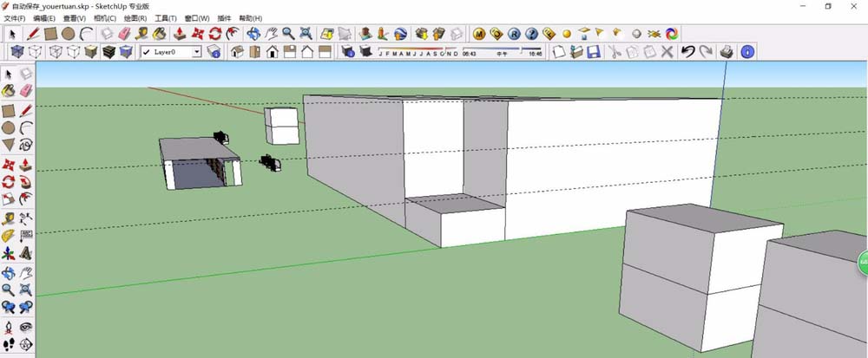The image size is (868, 358).
Task: Open the 绘图(R) draw menu
Action: point(135,17)
